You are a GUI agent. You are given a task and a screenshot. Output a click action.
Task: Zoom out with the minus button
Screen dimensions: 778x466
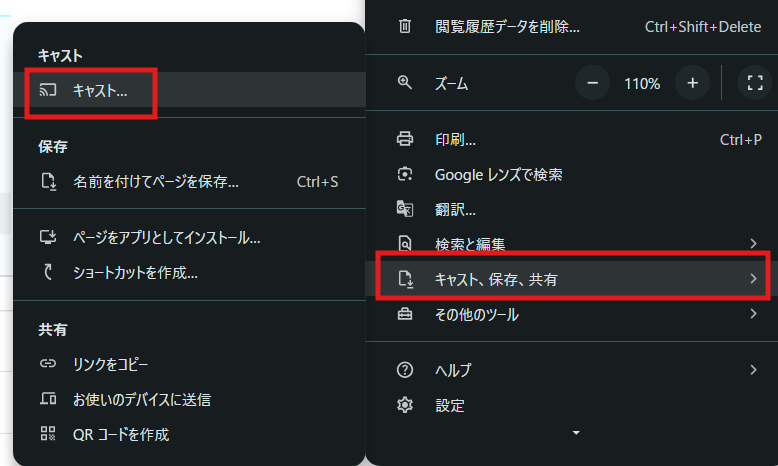pos(592,84)
